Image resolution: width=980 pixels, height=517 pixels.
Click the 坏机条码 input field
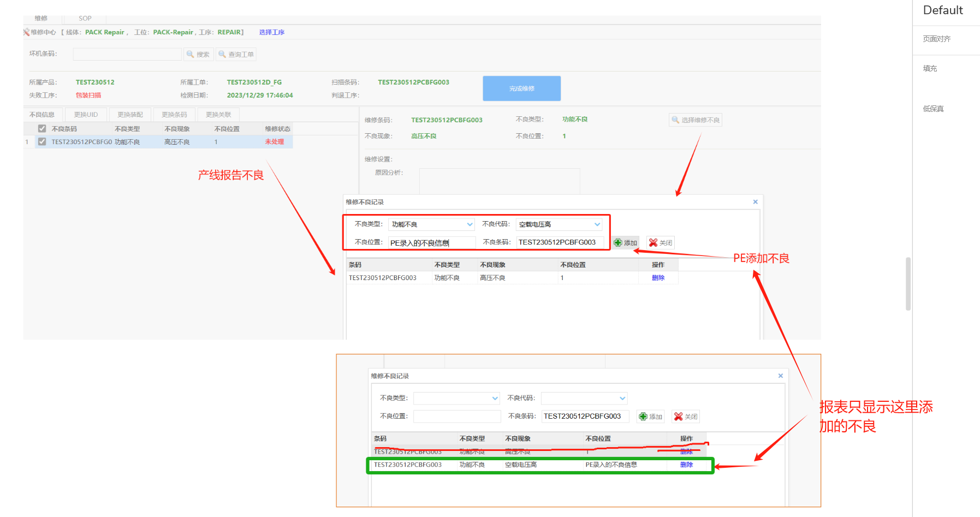coord(127,54)
